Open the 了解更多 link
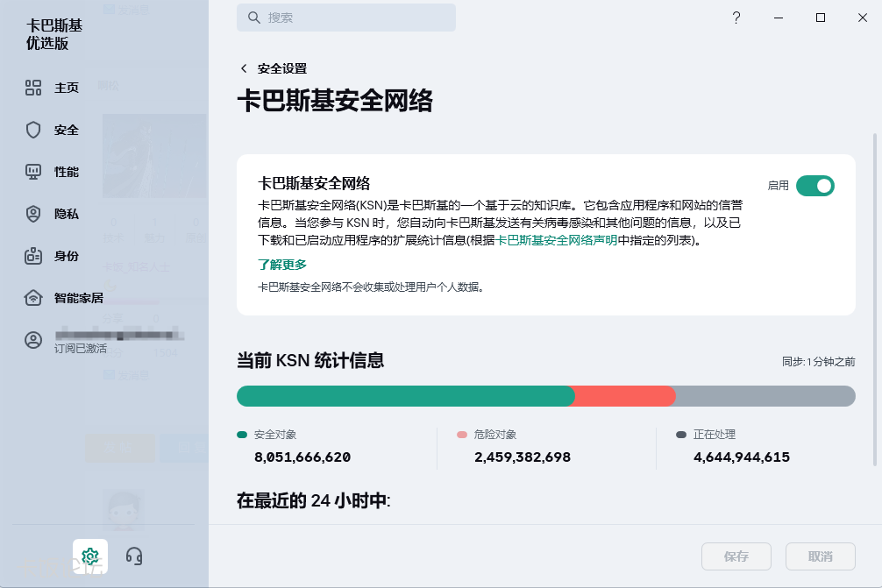Image resolution: width=882 pixels, height=588 pixels. (x=282, y=265)
